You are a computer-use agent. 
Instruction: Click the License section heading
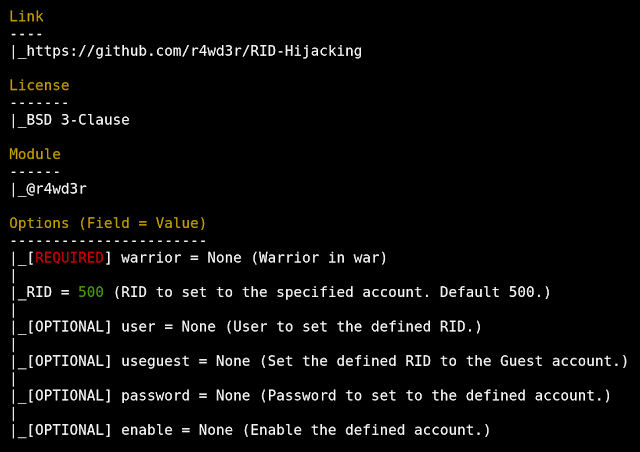point(39,86)
